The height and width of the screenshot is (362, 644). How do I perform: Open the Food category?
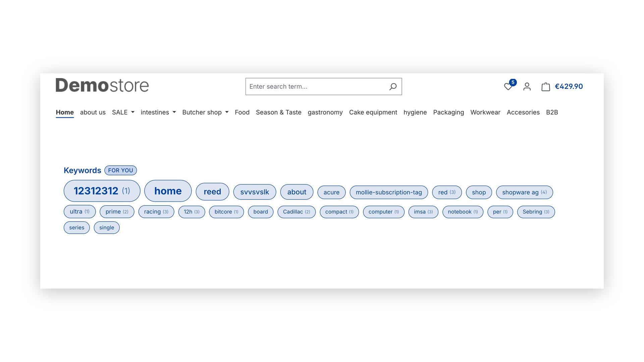coord(242,112)
